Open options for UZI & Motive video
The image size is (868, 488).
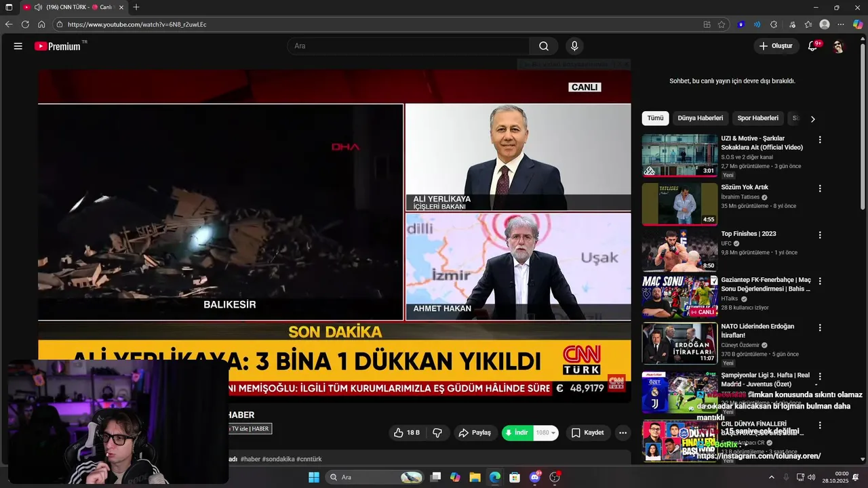click(x=820, y=140)
